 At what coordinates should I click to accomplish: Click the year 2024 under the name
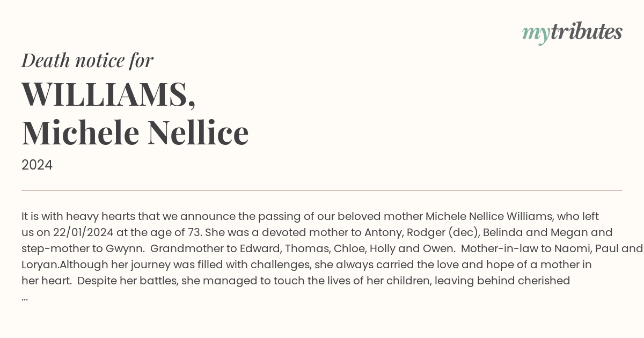click(37, 165)
